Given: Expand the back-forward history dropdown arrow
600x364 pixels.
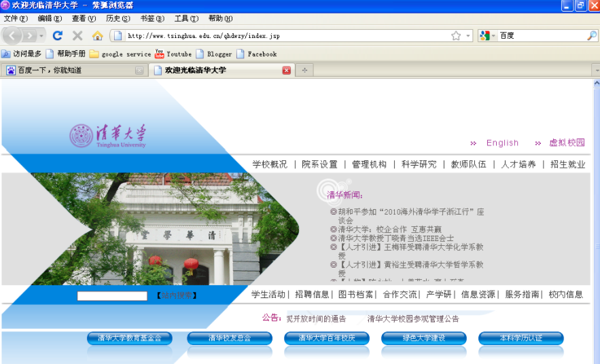Looking at the screenshot, I should pyautogui.click(x=41, y=36).
